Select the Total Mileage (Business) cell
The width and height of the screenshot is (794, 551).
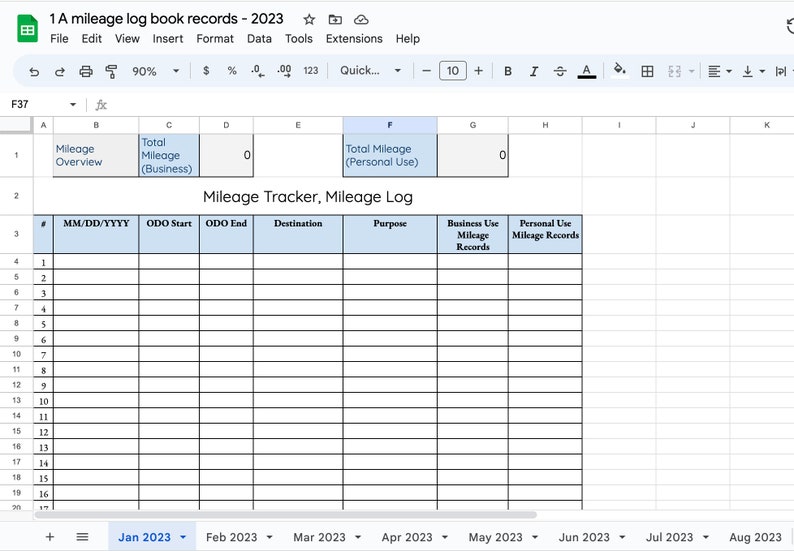click(169, 155)
